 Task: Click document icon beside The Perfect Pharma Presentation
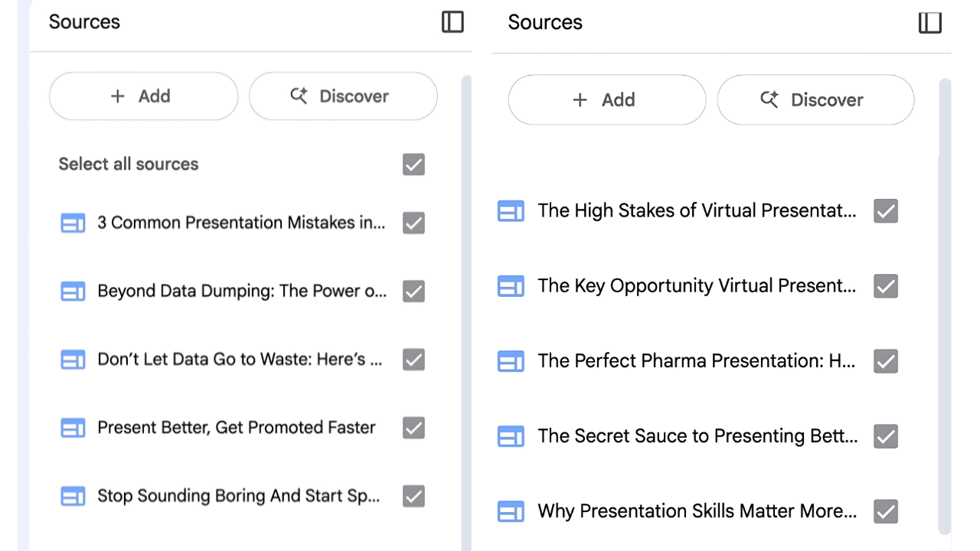[x=511, y=361]
